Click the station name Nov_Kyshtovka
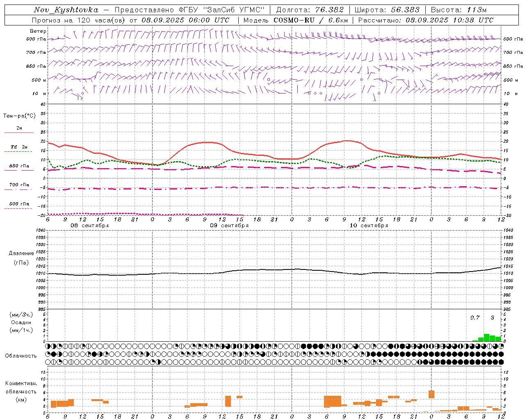Viewport: 525px width, 420px height. (x=66, y=10)
